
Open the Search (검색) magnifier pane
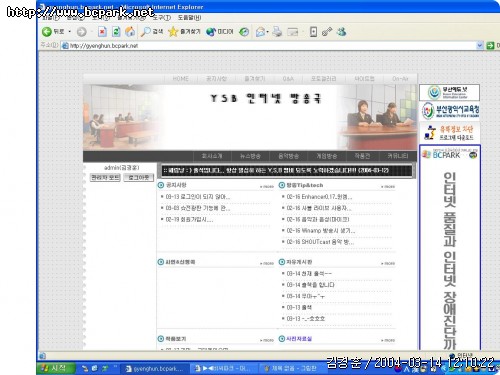[x=152, y=32]
